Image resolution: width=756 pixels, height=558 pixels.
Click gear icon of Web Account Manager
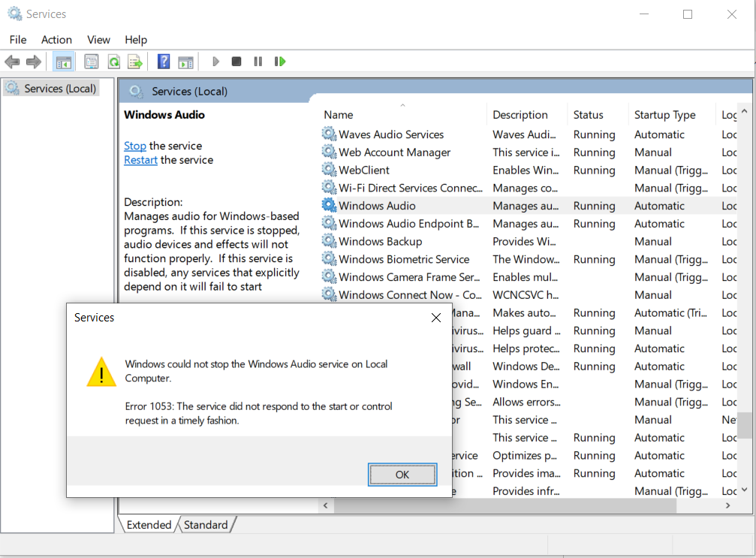tap(329, 152)
